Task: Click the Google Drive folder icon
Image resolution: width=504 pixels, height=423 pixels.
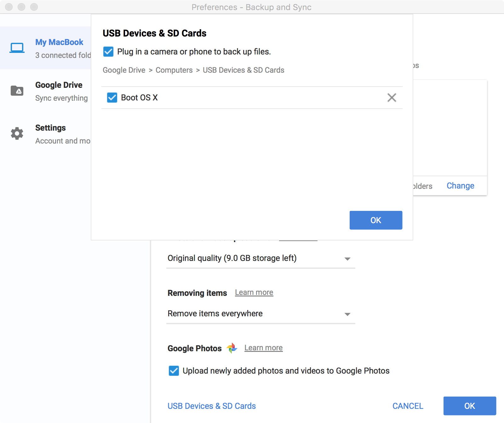Action: coord(17,91)
